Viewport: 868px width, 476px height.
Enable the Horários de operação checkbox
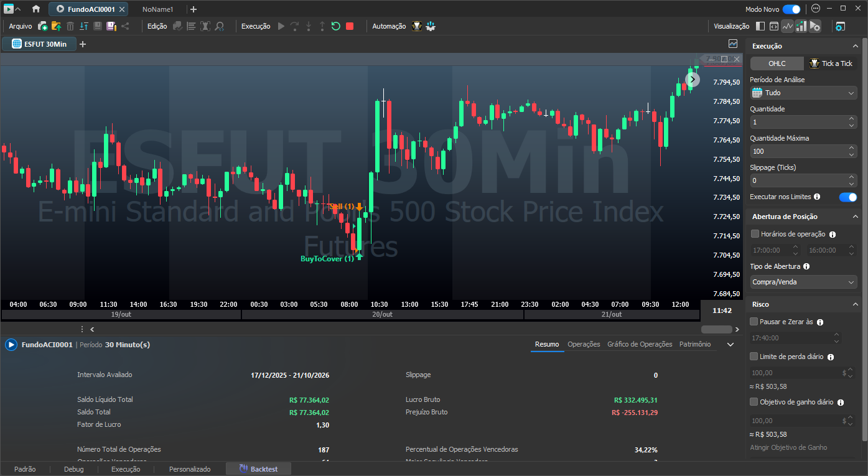755,234
